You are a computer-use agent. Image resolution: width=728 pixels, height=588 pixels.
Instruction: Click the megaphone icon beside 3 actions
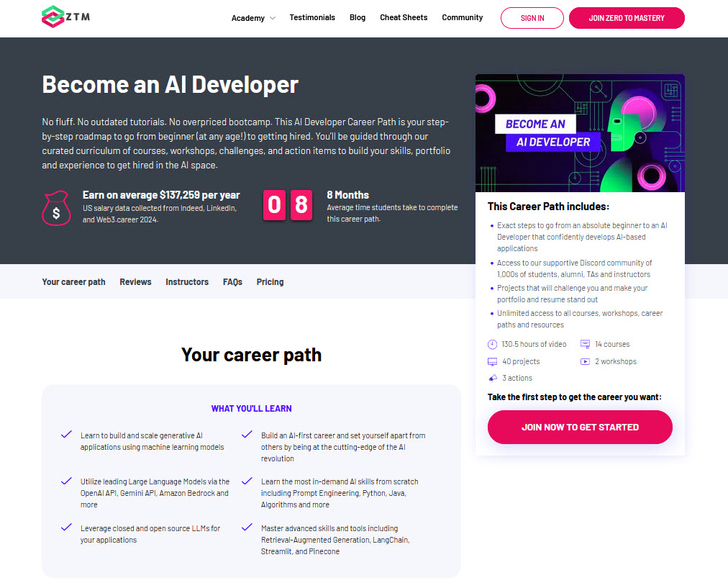(493, 378)
